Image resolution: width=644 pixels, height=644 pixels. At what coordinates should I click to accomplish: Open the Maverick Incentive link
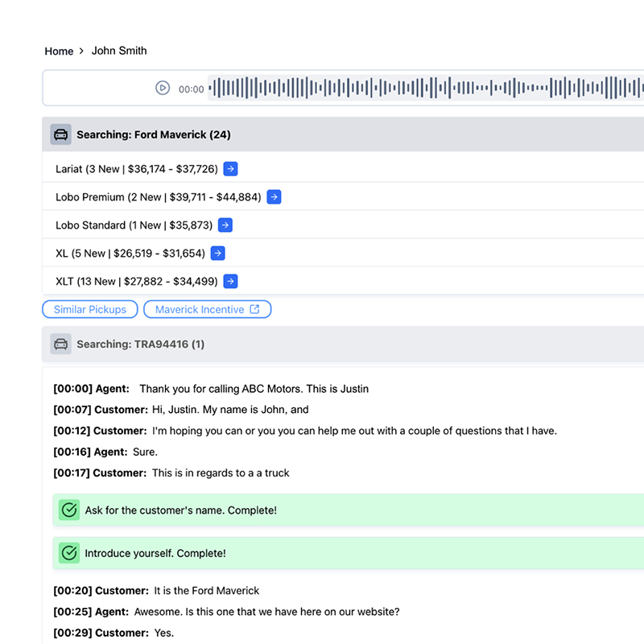pos(208,309)
